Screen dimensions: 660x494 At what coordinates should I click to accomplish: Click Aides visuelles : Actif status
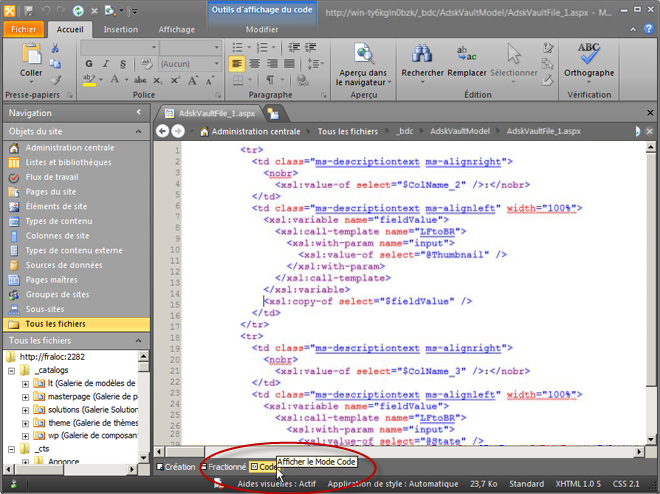tap(276, 484)
